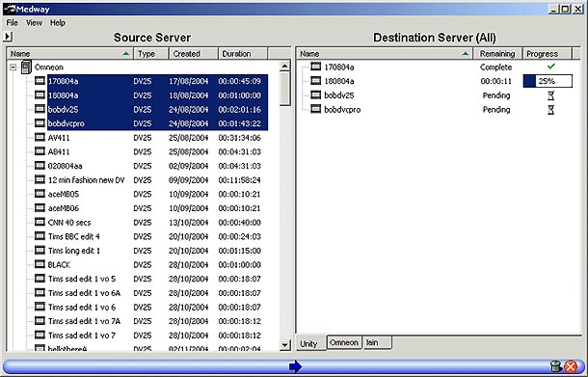Click the source list scrollbar up arrow
This screenshot has height=377, width=588.
click(x=285, y=67)
